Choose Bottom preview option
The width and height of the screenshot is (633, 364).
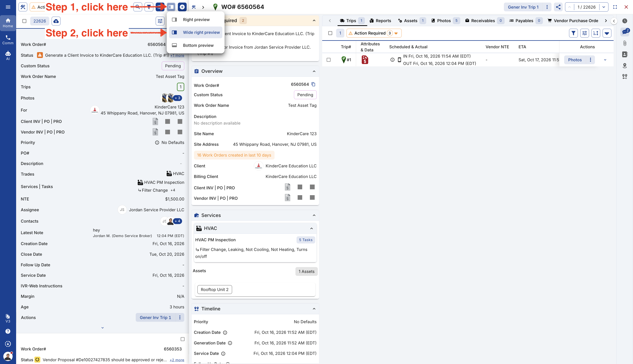[195, 45]
